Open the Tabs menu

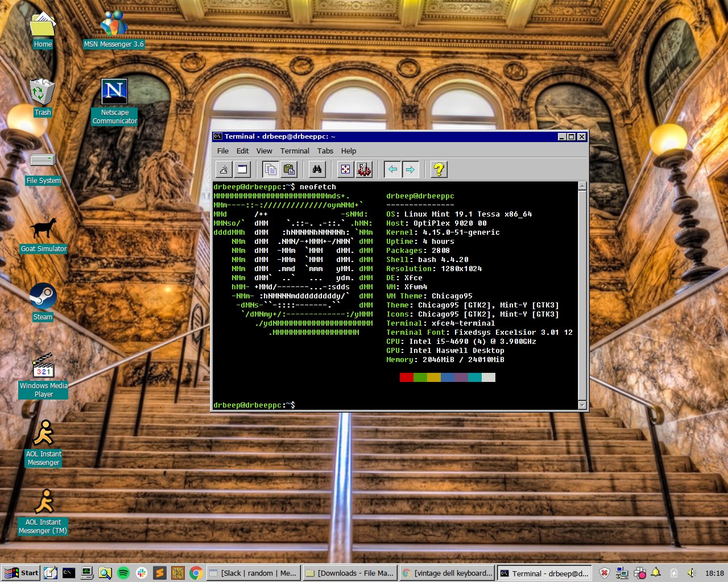pyautogui.click(x=325, y=151)
